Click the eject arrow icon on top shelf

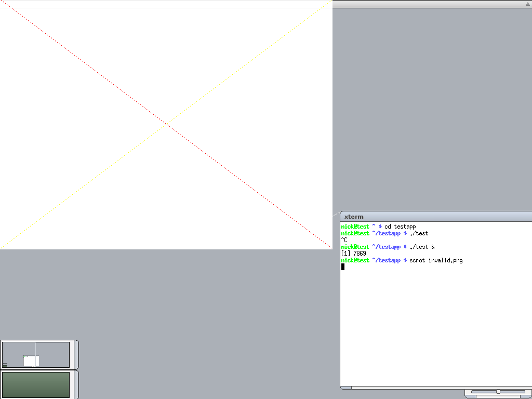coord(527,4)
